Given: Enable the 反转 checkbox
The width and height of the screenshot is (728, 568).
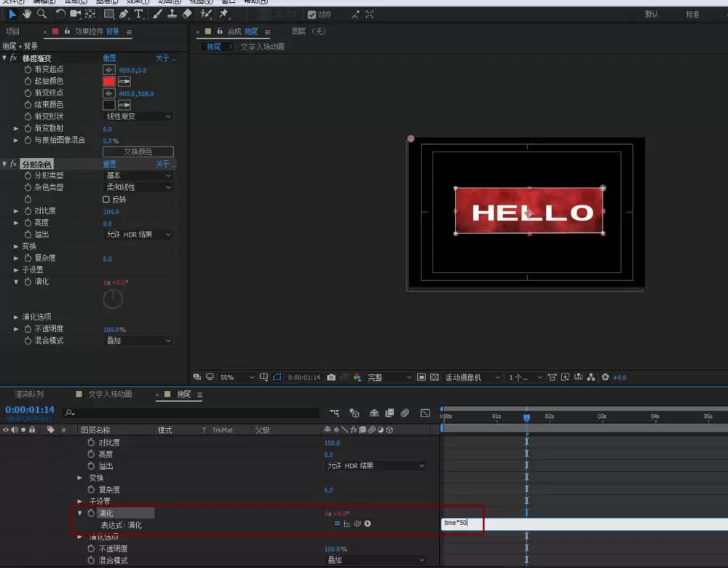Looking at the screenshot, I should pyautogui.click(x=106, y=200).
